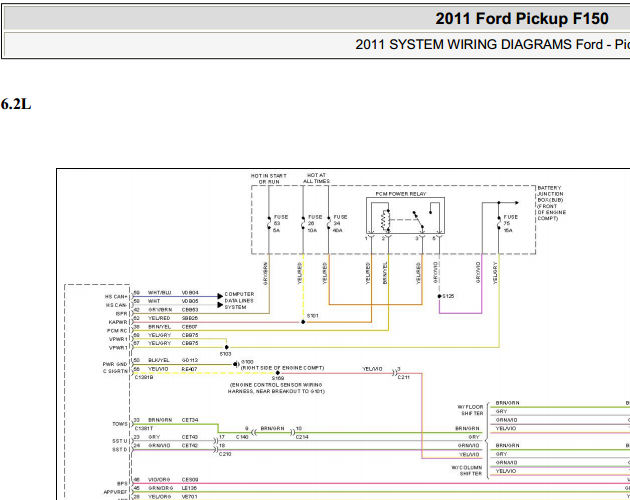This screenshot has height=500, width=630.
Task: Click the 'VE701' circuit code
Action: click(189, 497)
